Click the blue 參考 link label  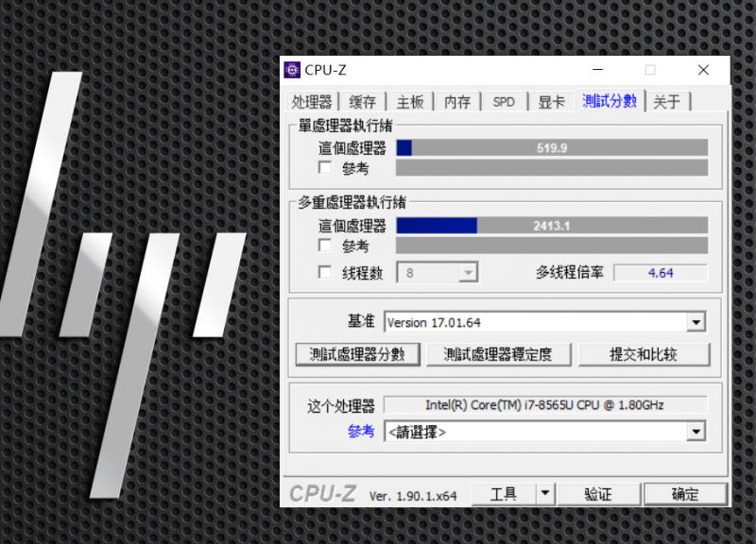pos(361,432)
